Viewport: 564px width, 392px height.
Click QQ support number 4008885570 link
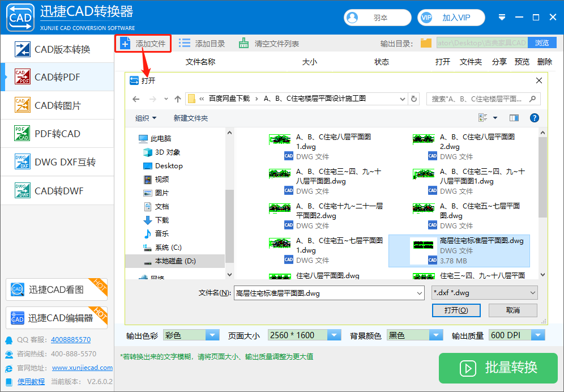tap(71, 340)
